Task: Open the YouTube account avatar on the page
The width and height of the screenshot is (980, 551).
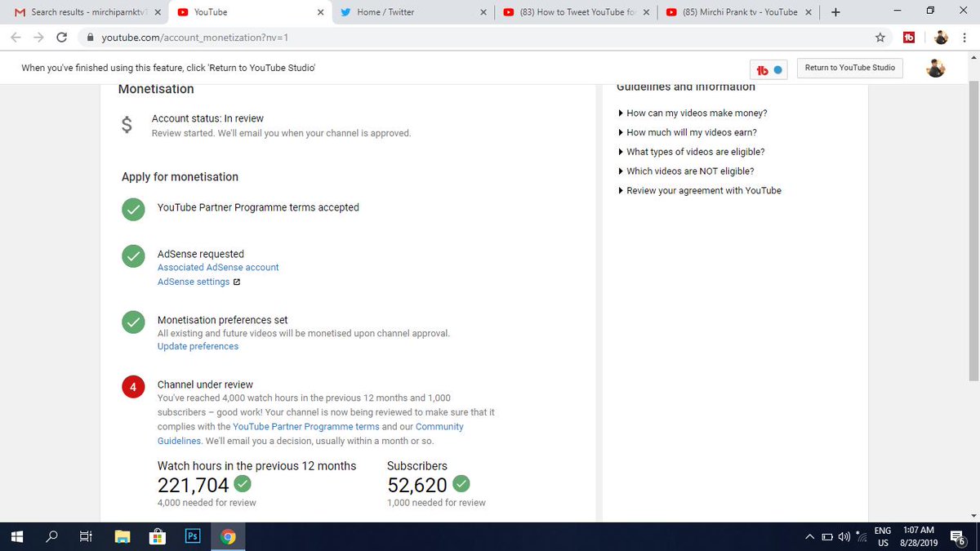Action: click(936, 69)
